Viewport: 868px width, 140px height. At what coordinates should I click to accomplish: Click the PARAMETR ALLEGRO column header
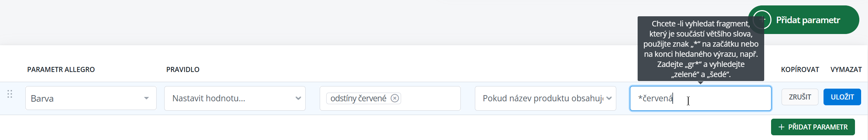pos(61,69)
